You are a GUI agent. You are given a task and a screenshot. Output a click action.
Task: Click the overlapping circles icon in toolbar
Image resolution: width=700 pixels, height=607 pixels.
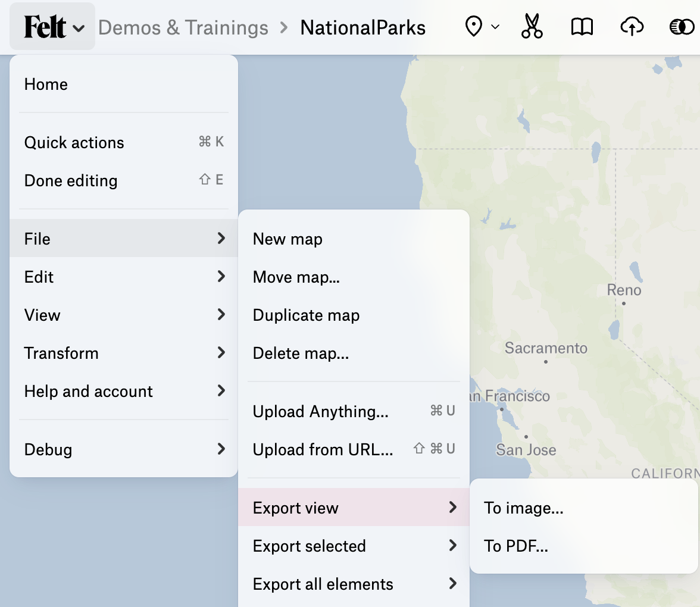click(682, 27)
